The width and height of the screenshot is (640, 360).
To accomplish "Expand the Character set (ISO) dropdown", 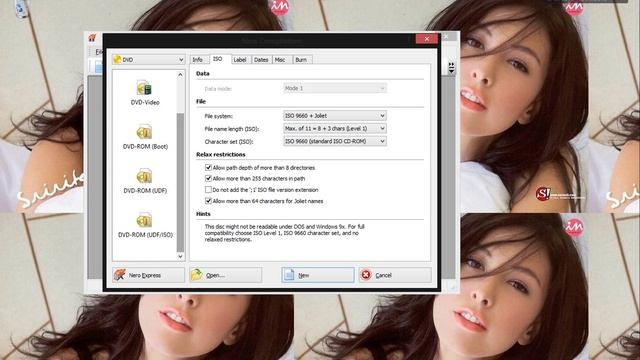I will click(335, 141).
